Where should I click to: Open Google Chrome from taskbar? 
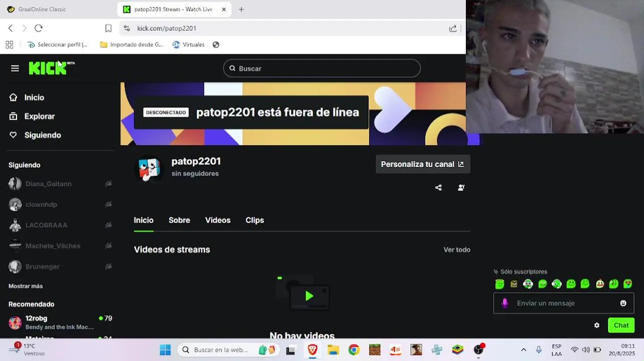(354, 350)
